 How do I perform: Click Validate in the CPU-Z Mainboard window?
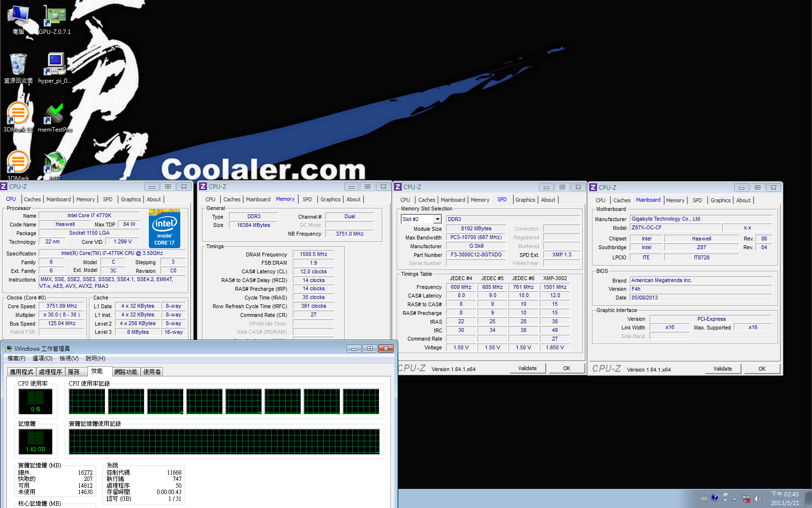point(723,369)
